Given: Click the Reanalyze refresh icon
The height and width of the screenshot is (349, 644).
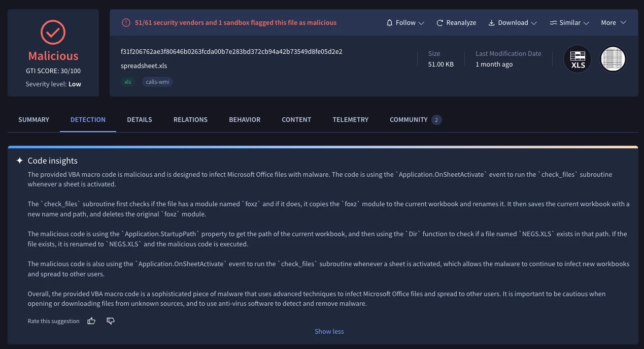Looking at the screenshot, I should (x=440, y=23).
